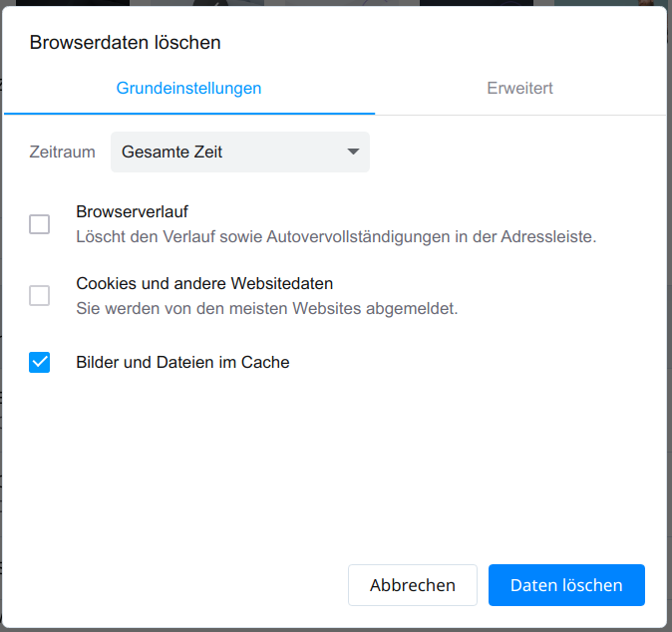The image size is (672, 632).
Task: Click the blue underline beneath Grundeinstellungen
Action: 189,114
